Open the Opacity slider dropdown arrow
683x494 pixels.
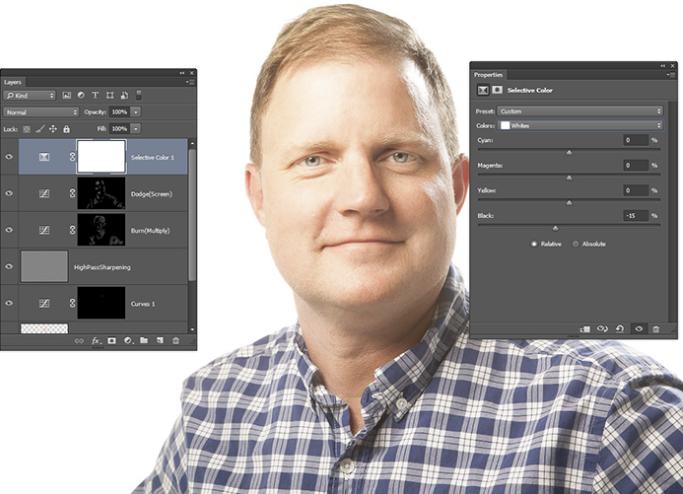[x=136, y=112]
